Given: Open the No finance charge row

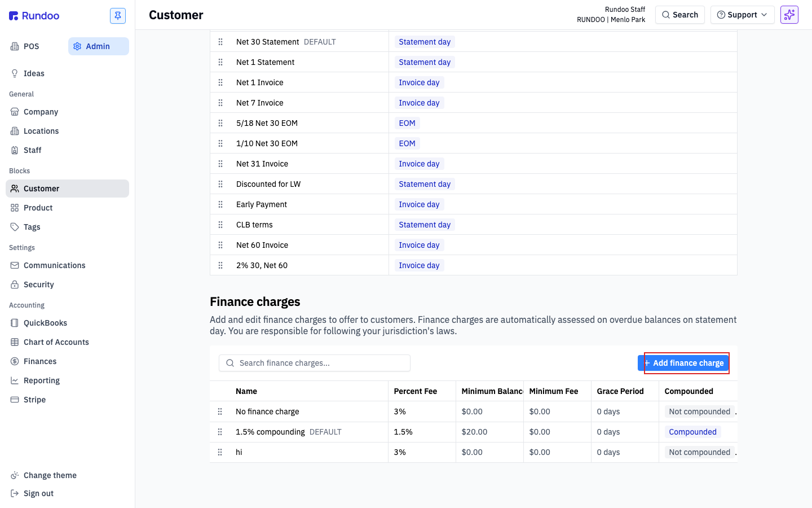Looking at the screenshot, I should coord(474,411).
